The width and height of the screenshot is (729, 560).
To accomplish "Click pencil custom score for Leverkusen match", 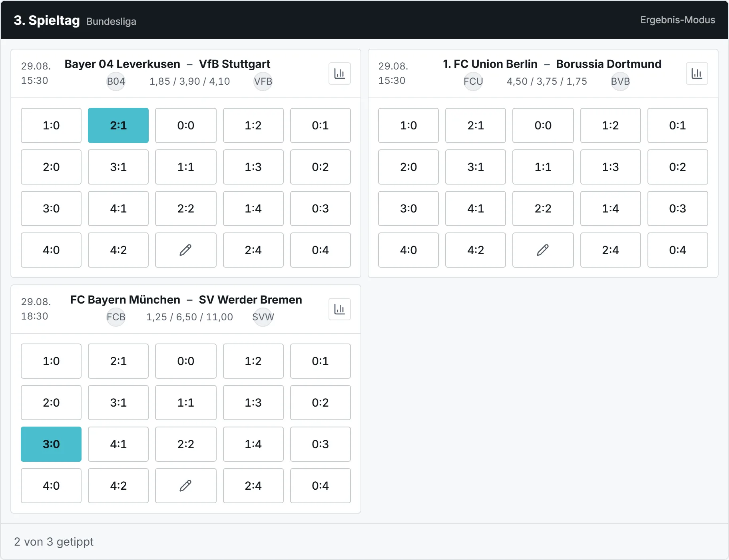I will click(x=185, y=250).
